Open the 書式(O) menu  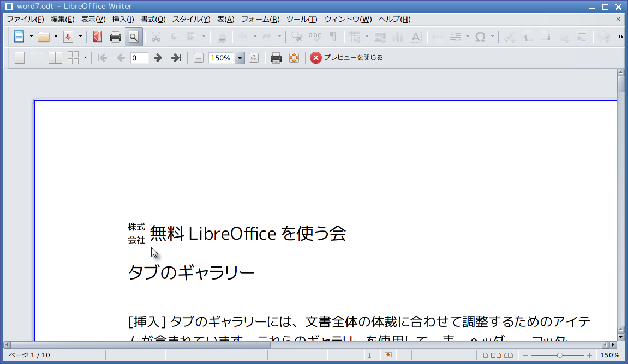point(153,19)
